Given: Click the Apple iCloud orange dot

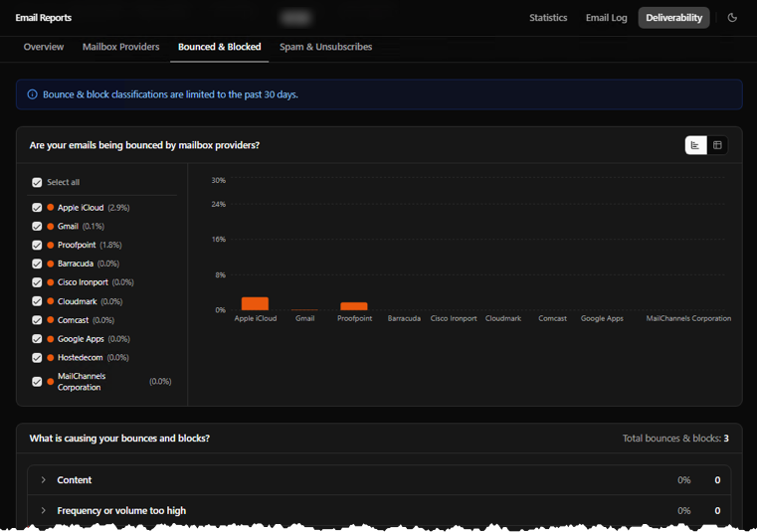Looking at the screenshot, I should 50,208.
